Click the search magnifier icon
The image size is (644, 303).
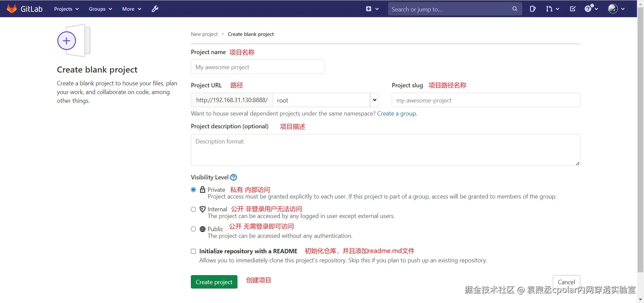515,9
